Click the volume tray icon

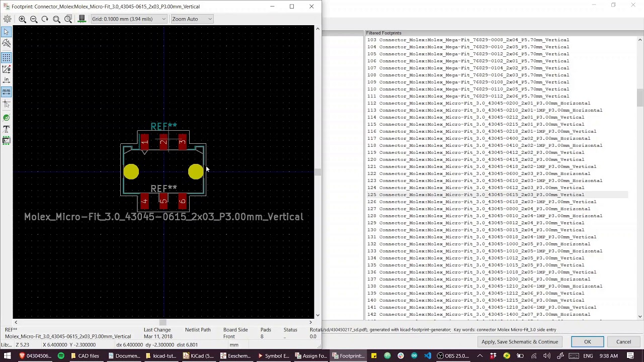547,356
